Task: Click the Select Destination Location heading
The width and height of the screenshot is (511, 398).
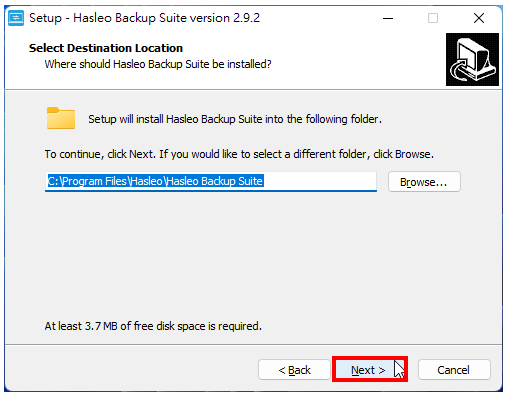Action: 106,48
